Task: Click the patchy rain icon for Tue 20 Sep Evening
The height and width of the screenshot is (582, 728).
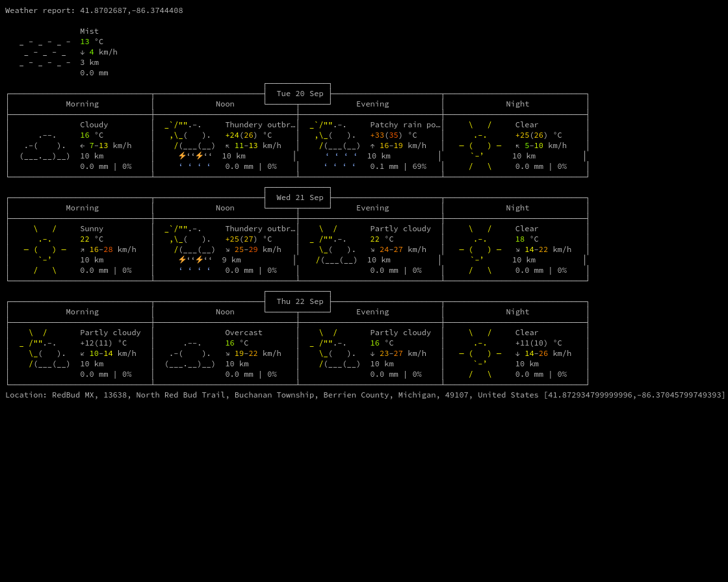Action: [335, 145]
